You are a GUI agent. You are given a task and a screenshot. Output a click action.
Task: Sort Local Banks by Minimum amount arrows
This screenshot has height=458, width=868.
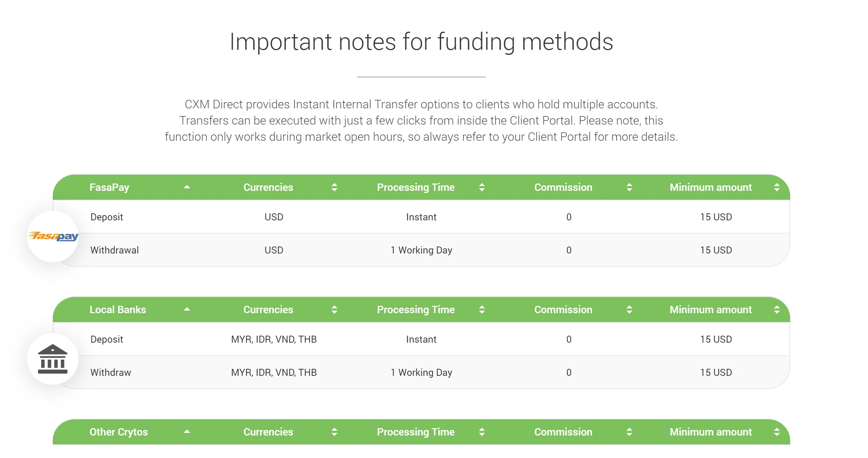pyautogui.click(x=777, y=310)
